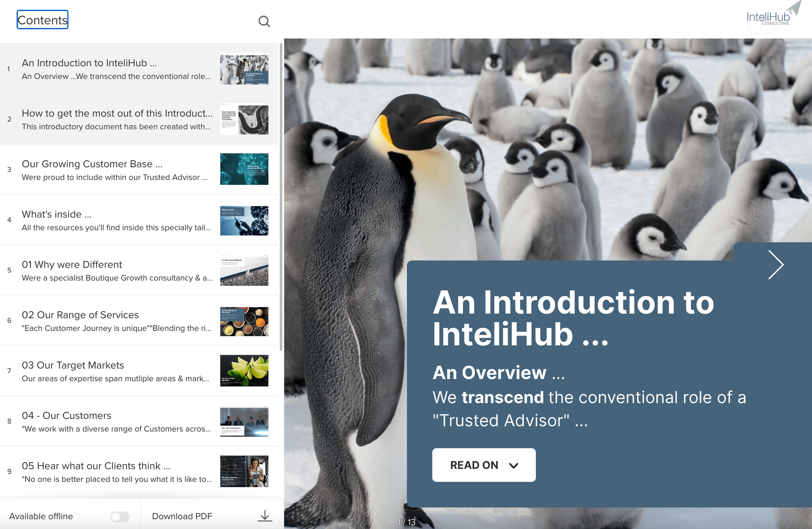Click the contents list scrollbar
The height and width of the screenshot is (529, 812).
(x=281, y=197)
